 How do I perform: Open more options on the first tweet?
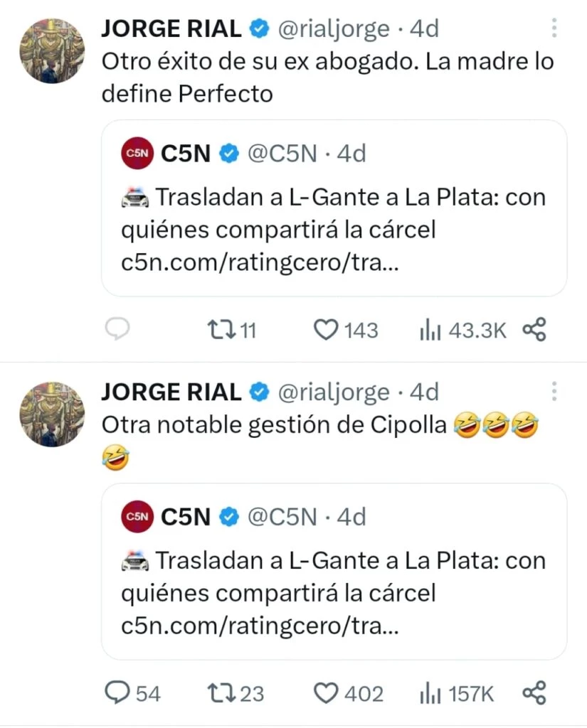coord(554,28)
